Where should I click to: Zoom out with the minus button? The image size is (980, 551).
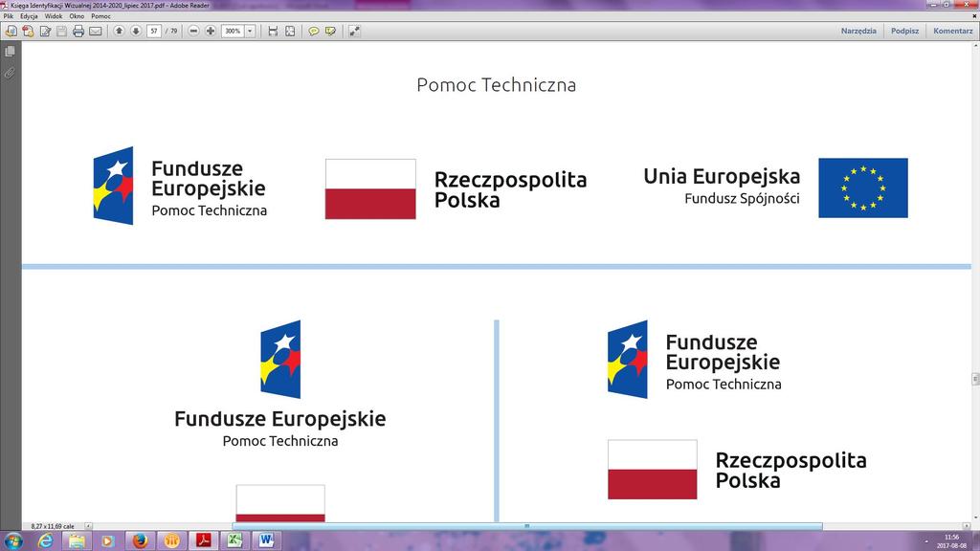(x=193, y=31)
